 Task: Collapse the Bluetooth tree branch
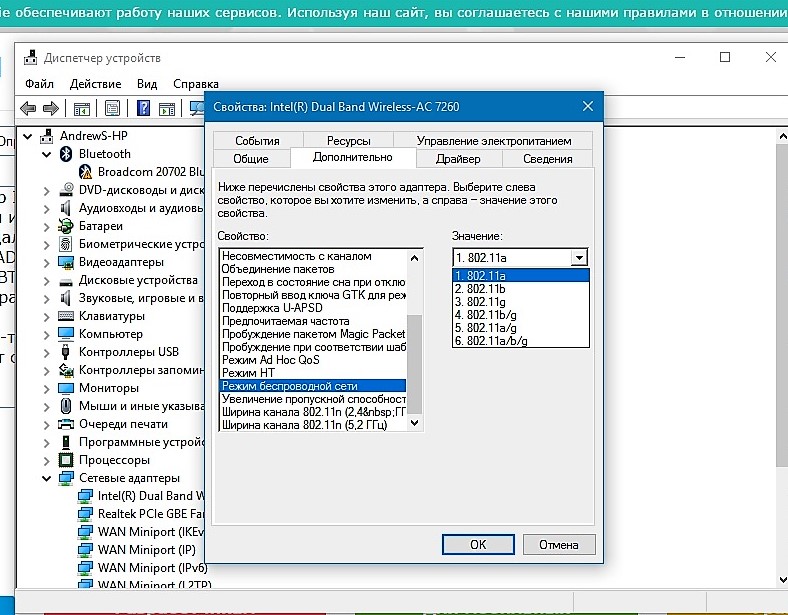(x=46, y=154)
